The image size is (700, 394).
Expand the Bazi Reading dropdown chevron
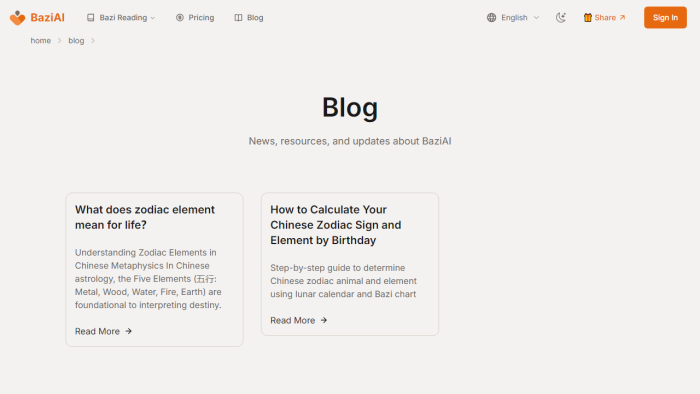point(153,18)
